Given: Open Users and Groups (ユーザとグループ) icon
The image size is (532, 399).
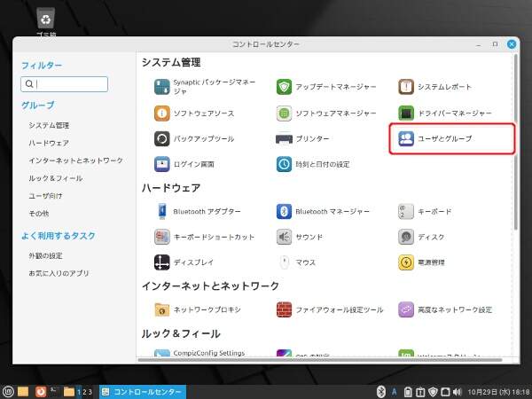Looking at the screenshot, I should click(406, 139).
